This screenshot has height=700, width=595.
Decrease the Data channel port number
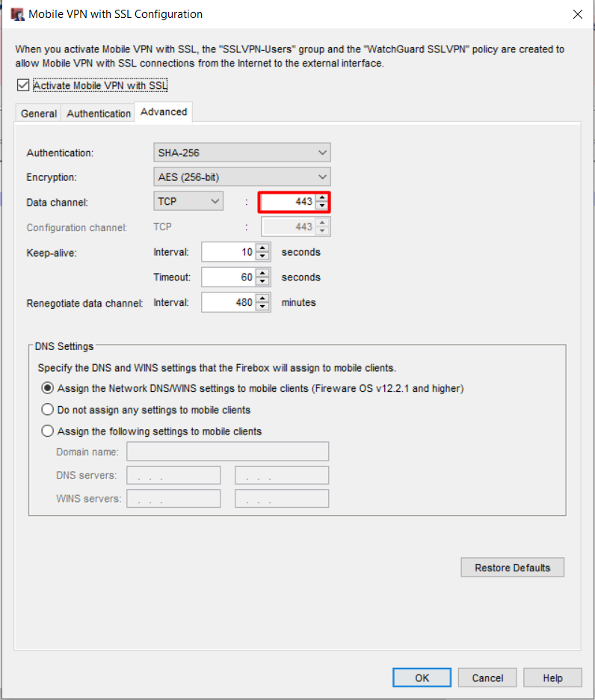click(322, 206)
